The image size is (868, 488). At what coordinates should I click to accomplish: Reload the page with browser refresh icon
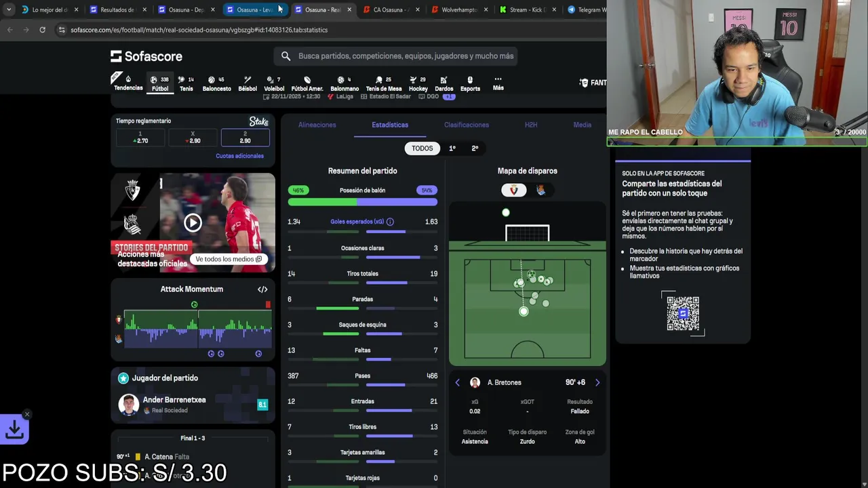coord(42,30)
